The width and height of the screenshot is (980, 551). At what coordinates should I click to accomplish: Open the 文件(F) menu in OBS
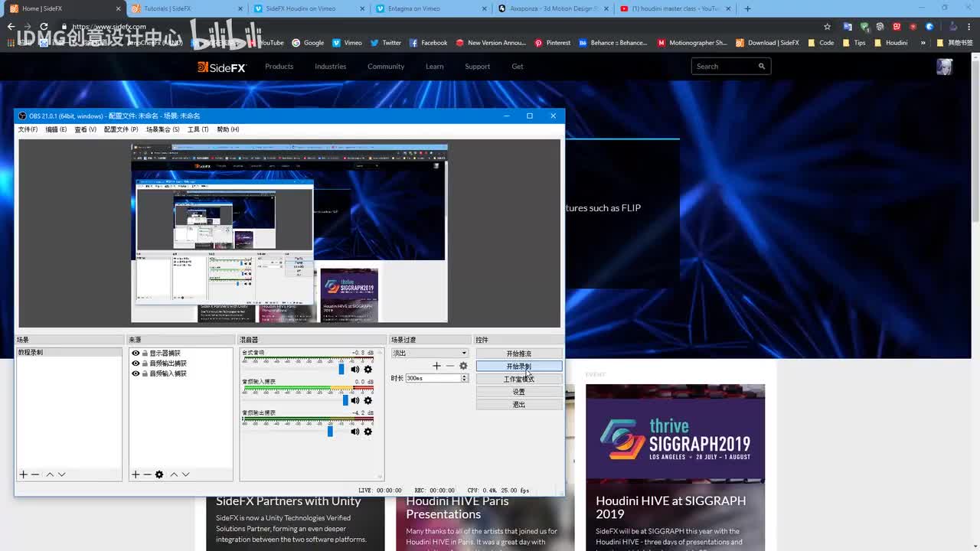[28, 129]
